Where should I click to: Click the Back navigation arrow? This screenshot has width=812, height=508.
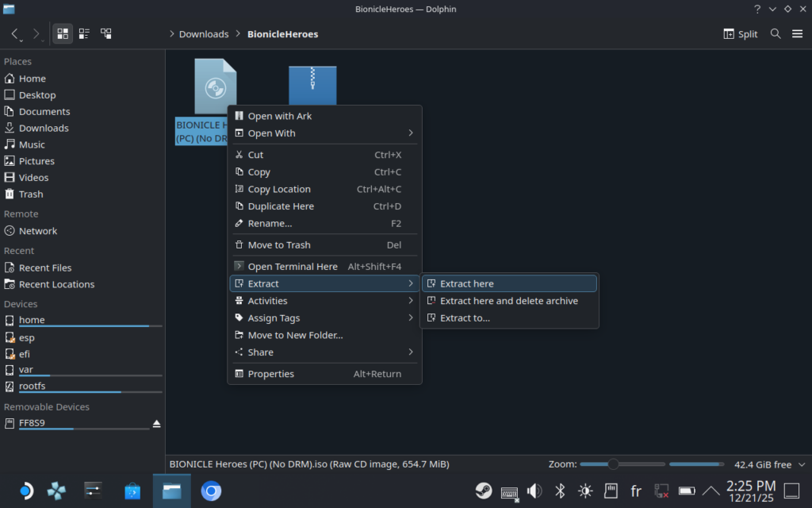(x=14, y=33)
